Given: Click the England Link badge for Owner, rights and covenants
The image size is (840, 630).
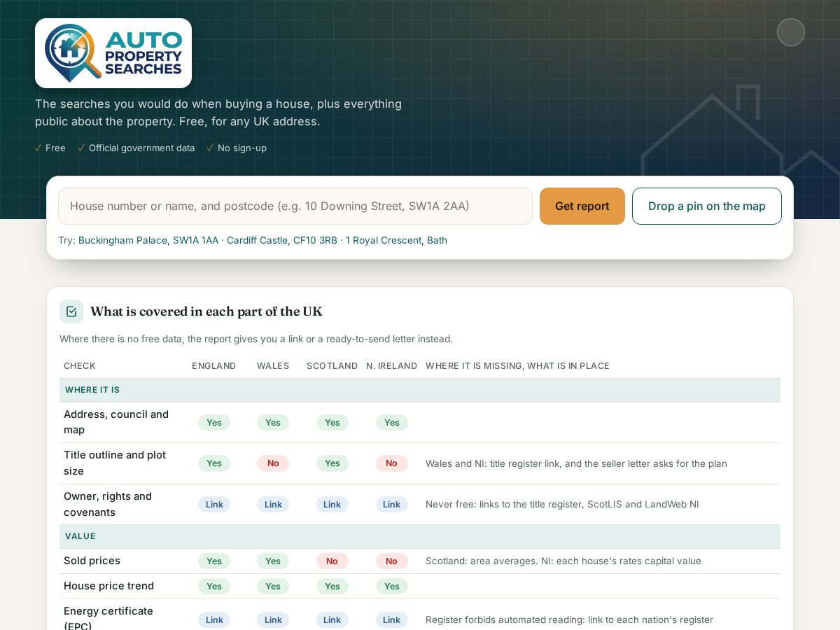Looking at the screenshot, I should (214, 504).
